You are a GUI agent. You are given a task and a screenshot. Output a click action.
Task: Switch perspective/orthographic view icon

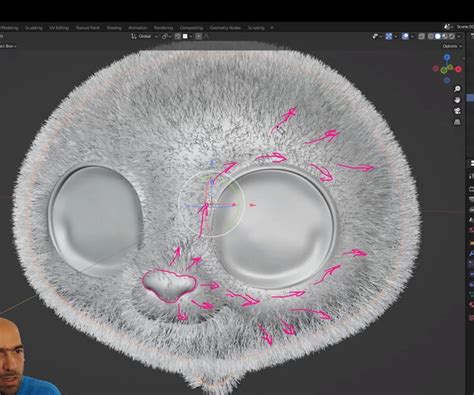click(x=457, y=122)
